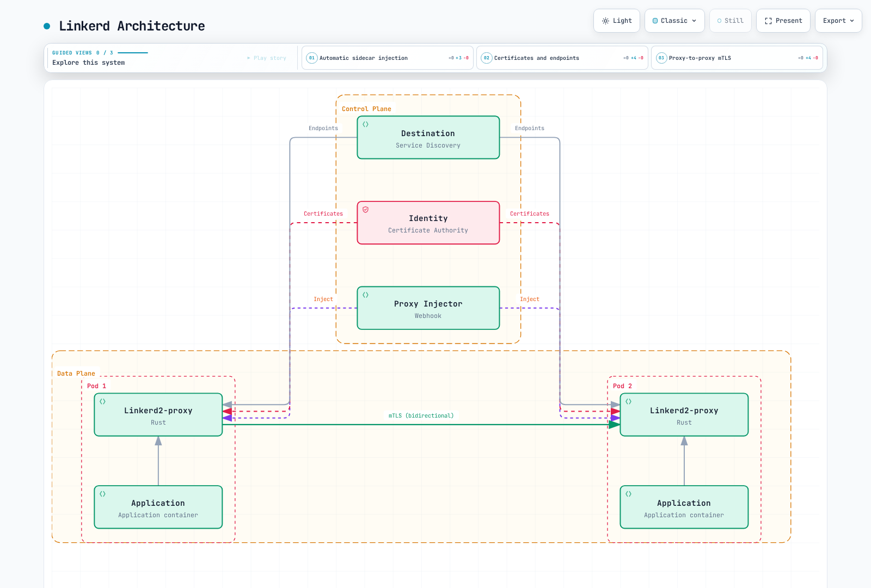The width and height of the screenshot is (871, 588).
Task: Click the Present button
Action: pos(783,21)
